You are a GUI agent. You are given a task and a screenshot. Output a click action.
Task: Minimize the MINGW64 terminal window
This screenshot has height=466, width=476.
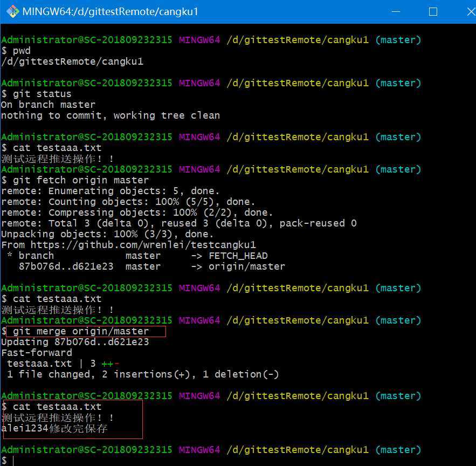pyautogui.click(x=396, y=11)
